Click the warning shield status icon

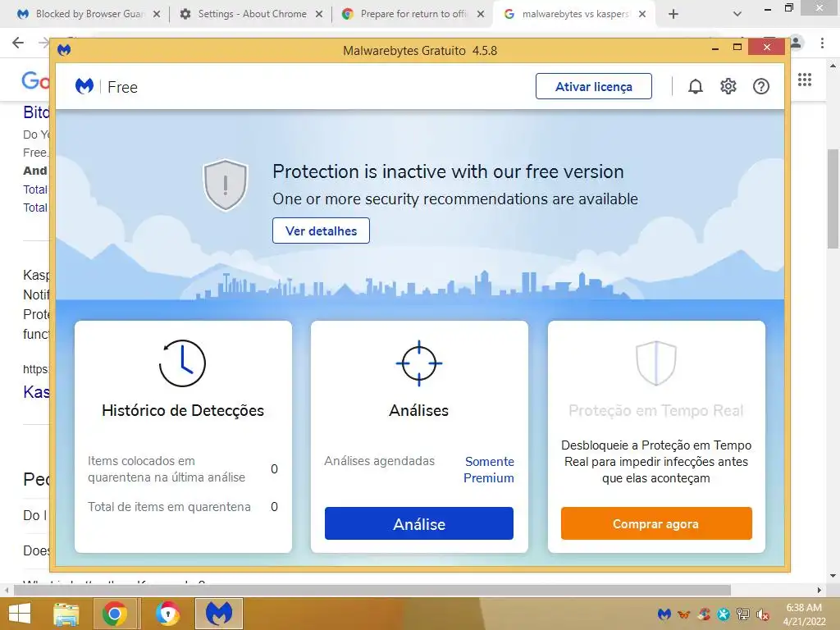(226, 185)
